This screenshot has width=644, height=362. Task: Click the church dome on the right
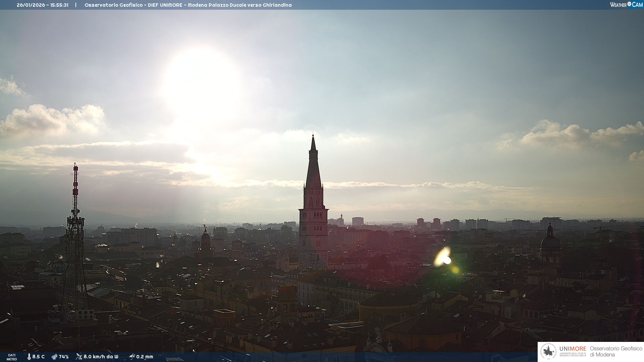pos(550,242)
